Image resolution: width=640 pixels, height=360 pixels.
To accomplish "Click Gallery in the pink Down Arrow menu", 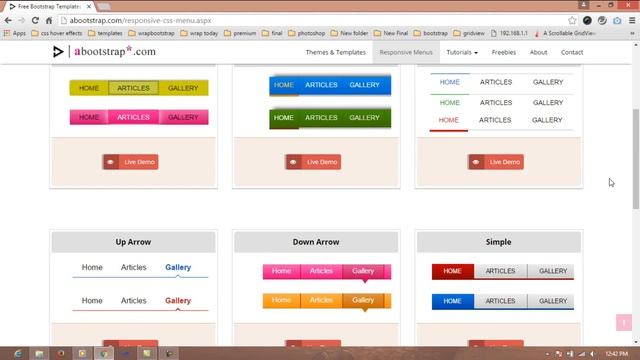I will coord(363,271).
